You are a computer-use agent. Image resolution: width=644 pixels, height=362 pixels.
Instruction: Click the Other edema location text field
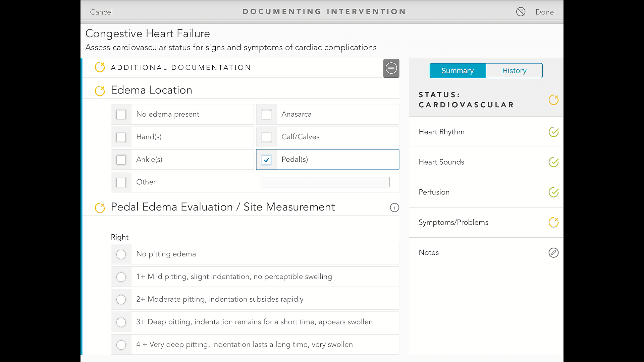(x=324, y=182)
